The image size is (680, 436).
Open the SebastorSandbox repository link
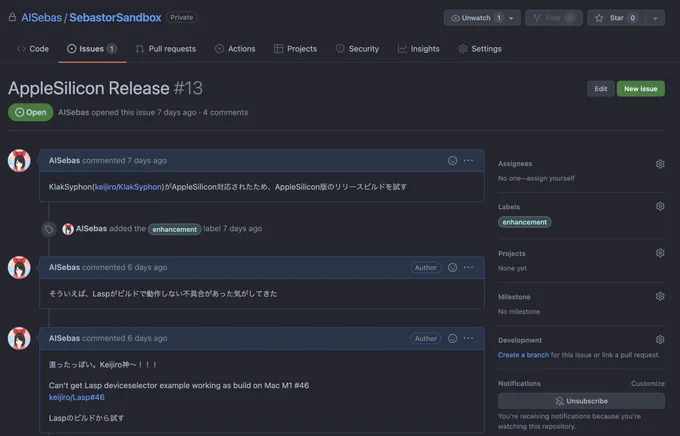click(115, 17)
